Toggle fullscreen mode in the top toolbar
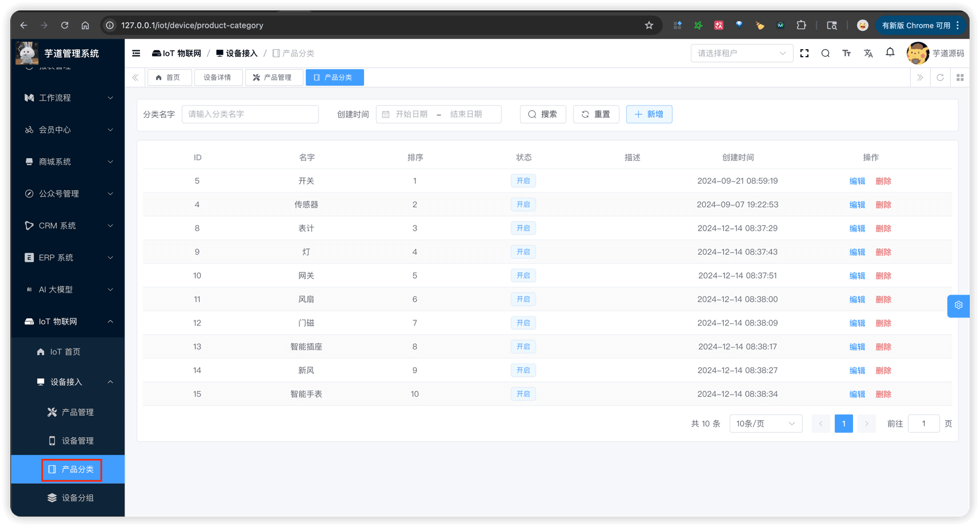 [x=805, y=53]
